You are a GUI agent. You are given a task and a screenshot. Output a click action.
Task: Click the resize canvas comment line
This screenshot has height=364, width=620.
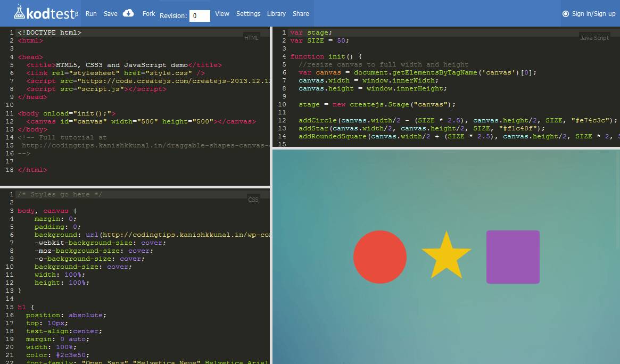pos(384,64)
